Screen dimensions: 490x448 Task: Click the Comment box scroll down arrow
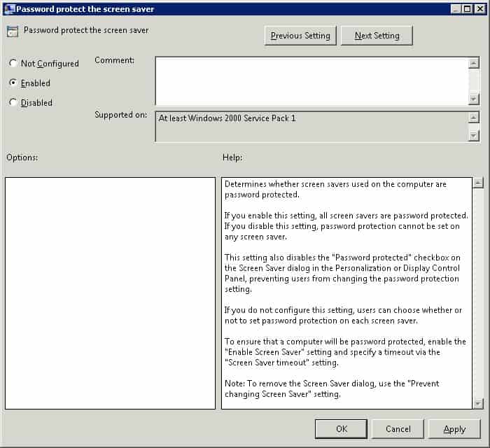point(474,99)
